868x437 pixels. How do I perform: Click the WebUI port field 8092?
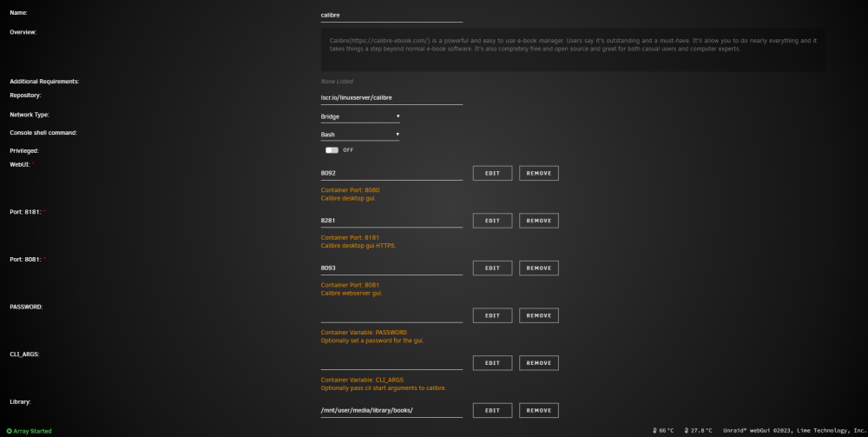click(391, 173)
